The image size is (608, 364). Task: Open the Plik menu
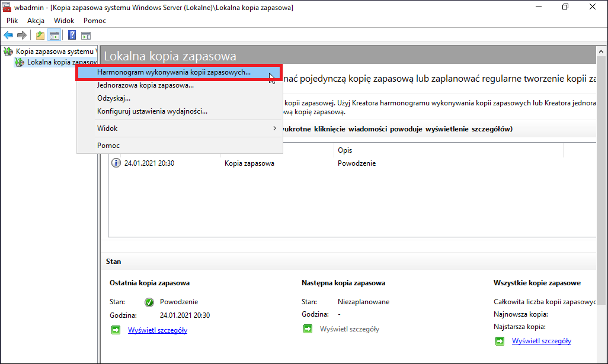click(12, 21)
